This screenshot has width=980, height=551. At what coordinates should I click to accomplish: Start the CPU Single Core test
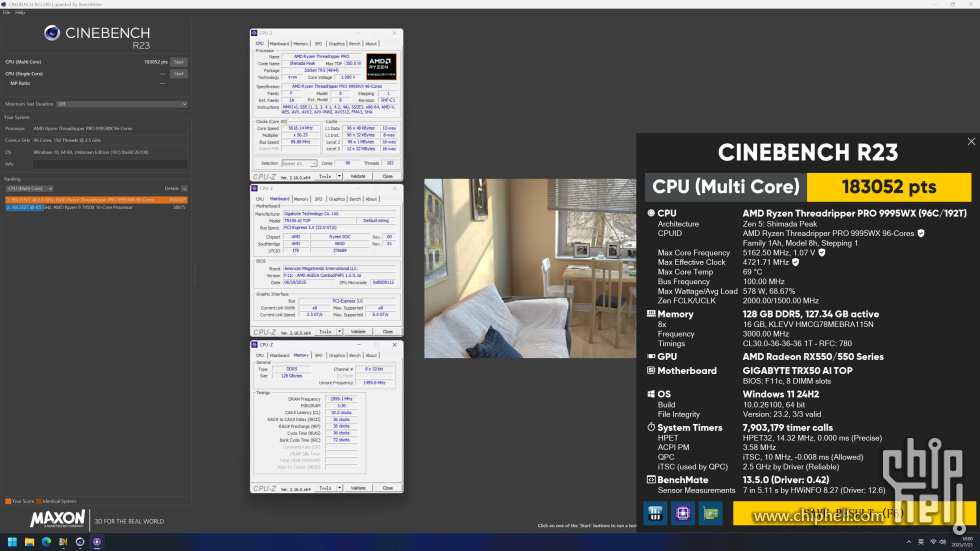pyautogui.click(x=179, y=74)
